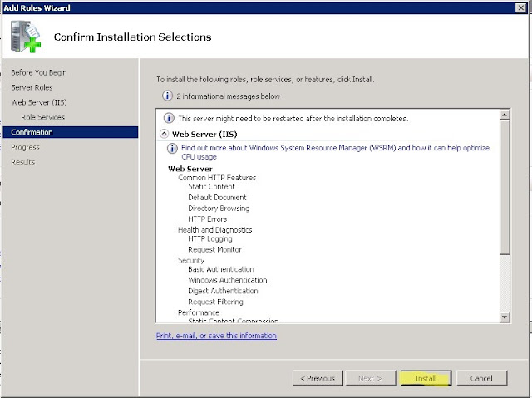This screenshot has width=532, height=398.
Task: Click 'Directory Browsing' entry
Action: coord(219,209)
